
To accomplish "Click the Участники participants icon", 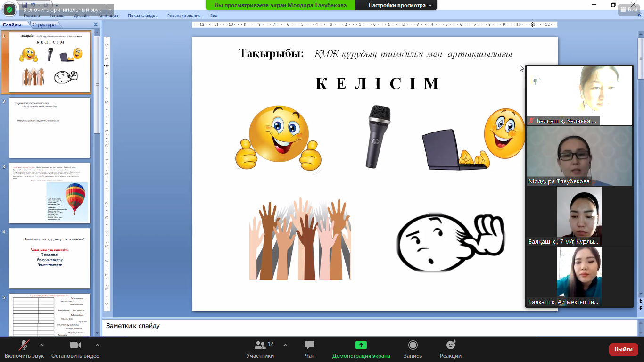I will click(260, 345).
